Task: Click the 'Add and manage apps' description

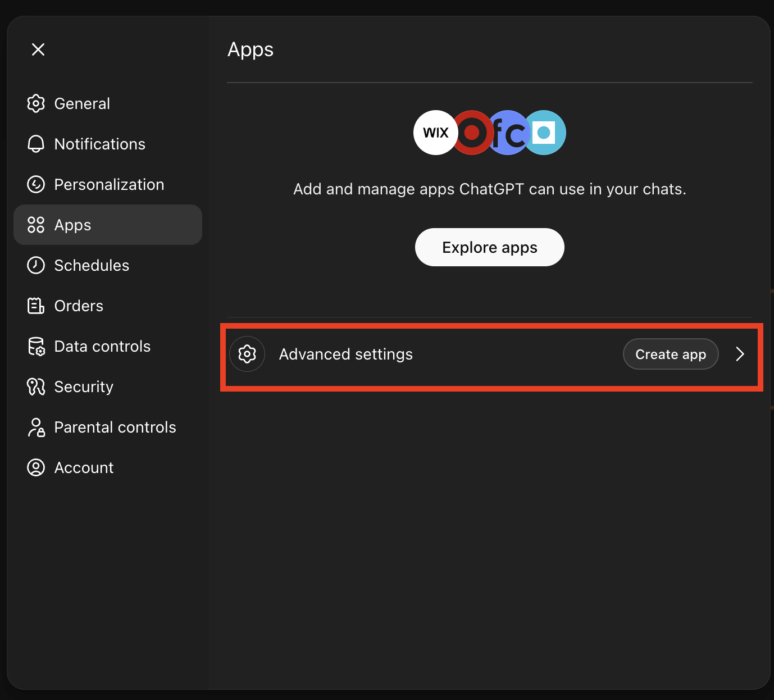Action: [x=490, y=189]
